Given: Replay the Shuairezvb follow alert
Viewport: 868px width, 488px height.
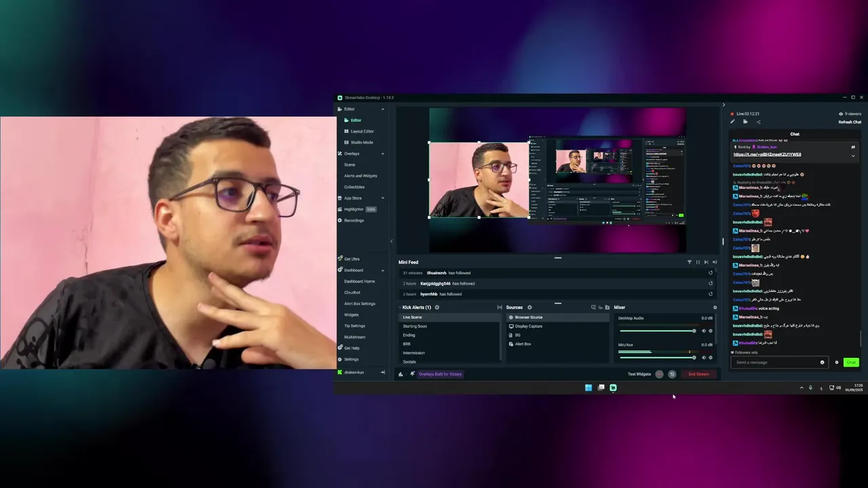Looking at the screenshot, I should [x=711, y=273].
